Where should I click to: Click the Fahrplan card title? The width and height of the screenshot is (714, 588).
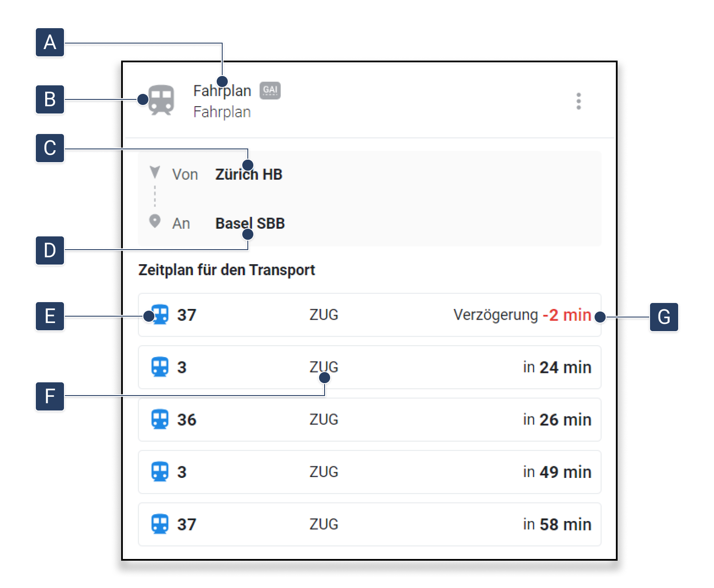[222, 91]
